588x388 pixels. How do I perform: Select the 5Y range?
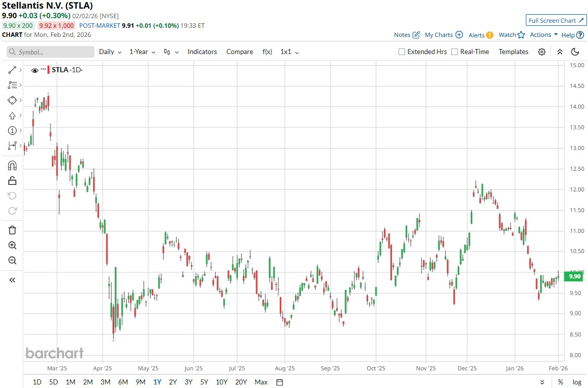204,381
